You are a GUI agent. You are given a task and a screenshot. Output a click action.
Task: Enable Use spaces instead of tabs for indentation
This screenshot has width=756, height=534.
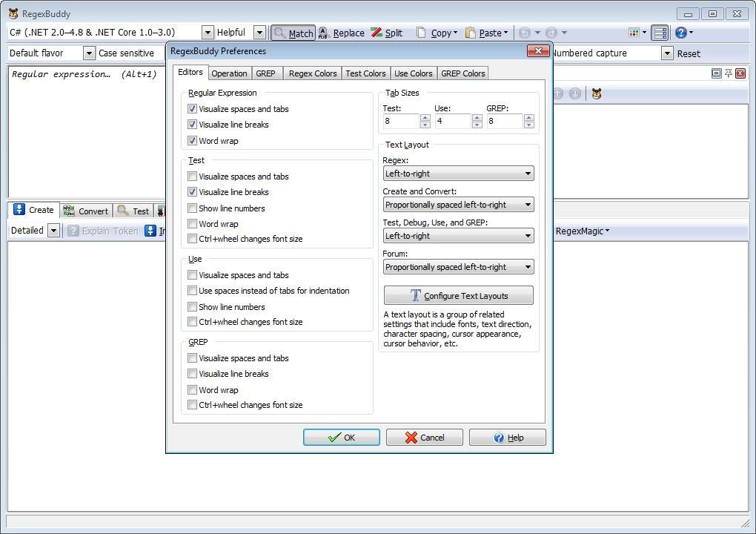click(x=193, y=291)
